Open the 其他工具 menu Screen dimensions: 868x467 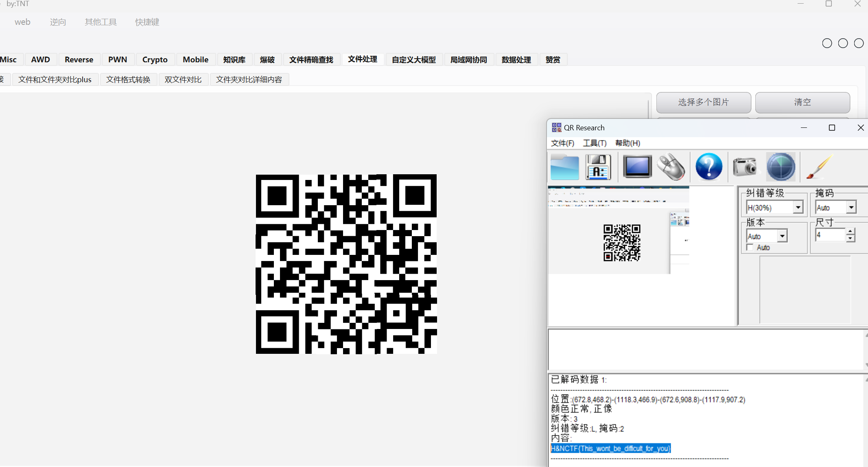tap(101, 22)
